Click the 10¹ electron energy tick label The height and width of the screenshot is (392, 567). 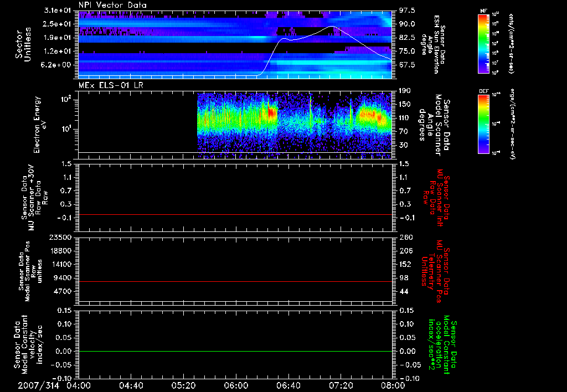[x=65, y=128]
